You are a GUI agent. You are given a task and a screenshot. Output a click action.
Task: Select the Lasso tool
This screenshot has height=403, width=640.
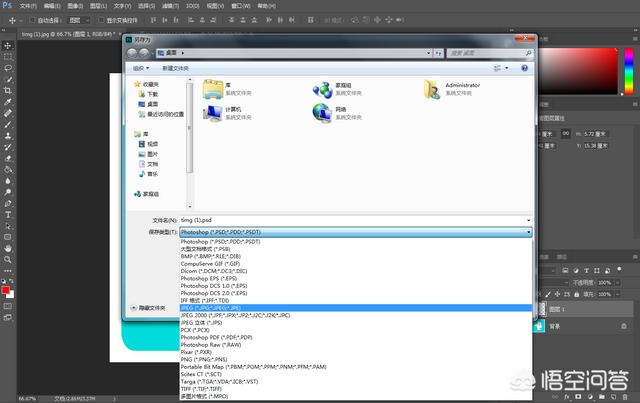pos(8,68)
